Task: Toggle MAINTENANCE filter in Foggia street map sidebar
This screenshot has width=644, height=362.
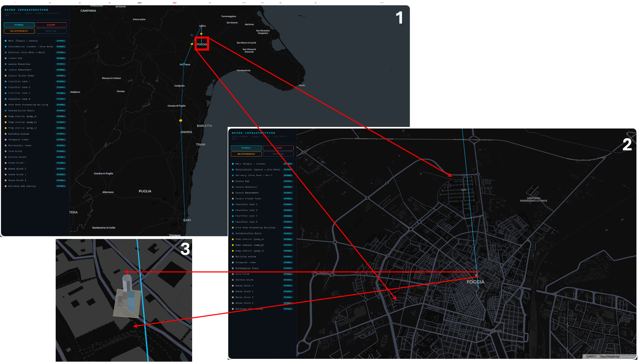Action: tap(246, 154)
